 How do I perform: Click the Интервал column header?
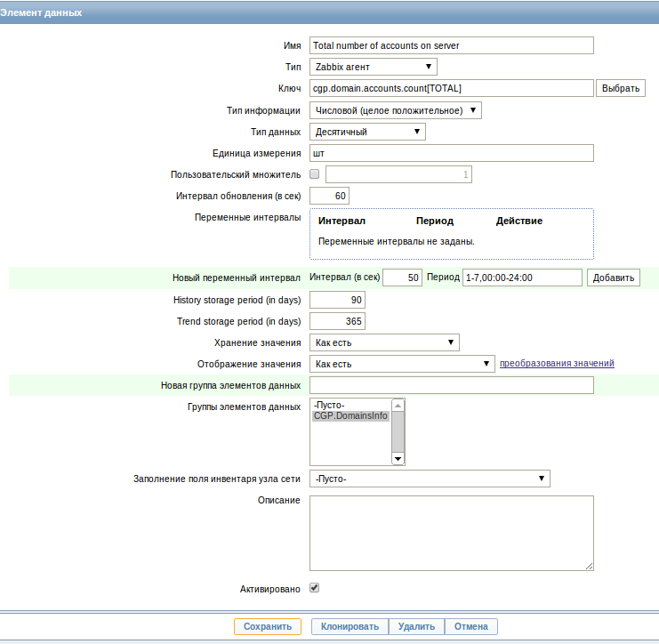coord(342,221)
